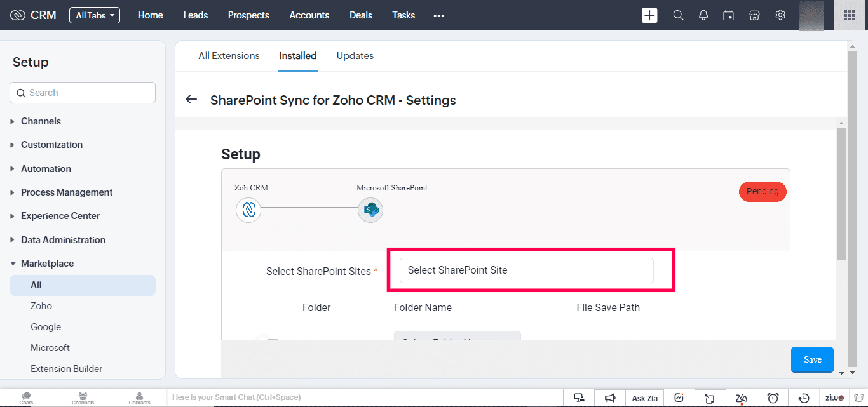This screenshot has width=868, height=407.
Task: Click the plus quick-create icon
Action: click(649, 15)
